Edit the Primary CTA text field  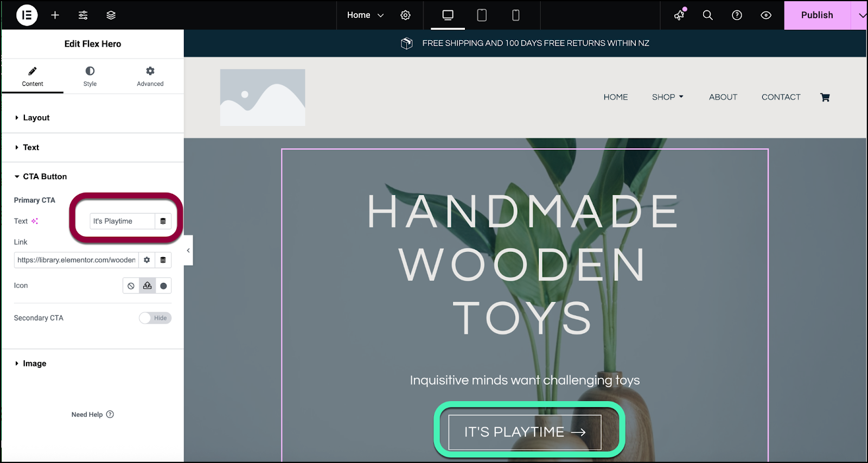[x=123, y=221]
